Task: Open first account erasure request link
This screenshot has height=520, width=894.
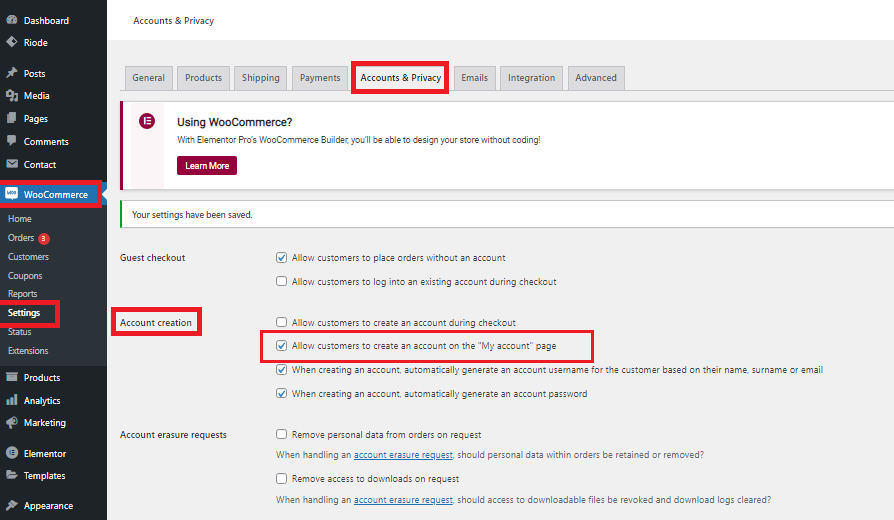Action: point(403,455)
